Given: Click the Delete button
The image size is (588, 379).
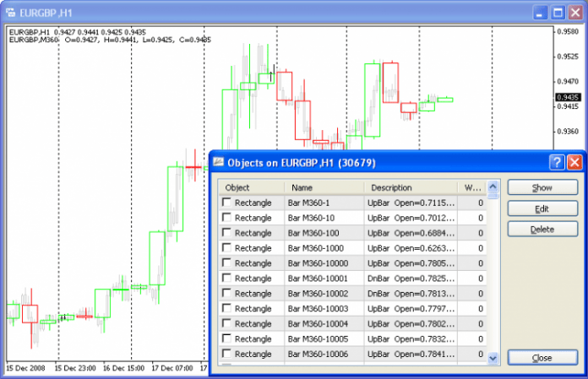Looking at the screenshot, I should [542, 230].
